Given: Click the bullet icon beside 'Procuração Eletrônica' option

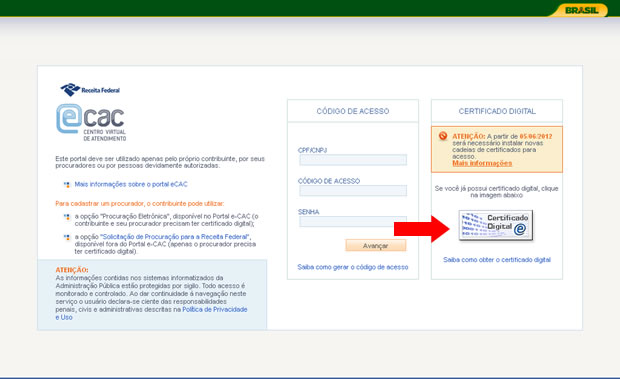Looking at the screenshot, I should [67, 217].
